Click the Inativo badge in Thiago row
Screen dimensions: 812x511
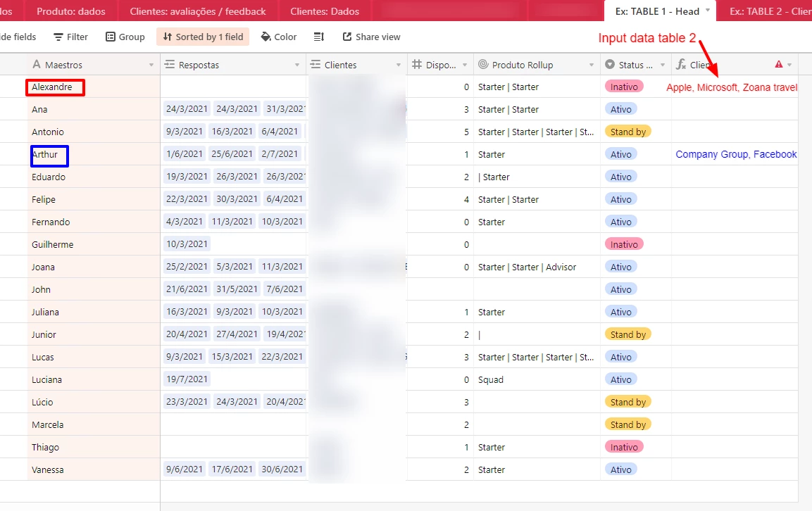(624, 447)
